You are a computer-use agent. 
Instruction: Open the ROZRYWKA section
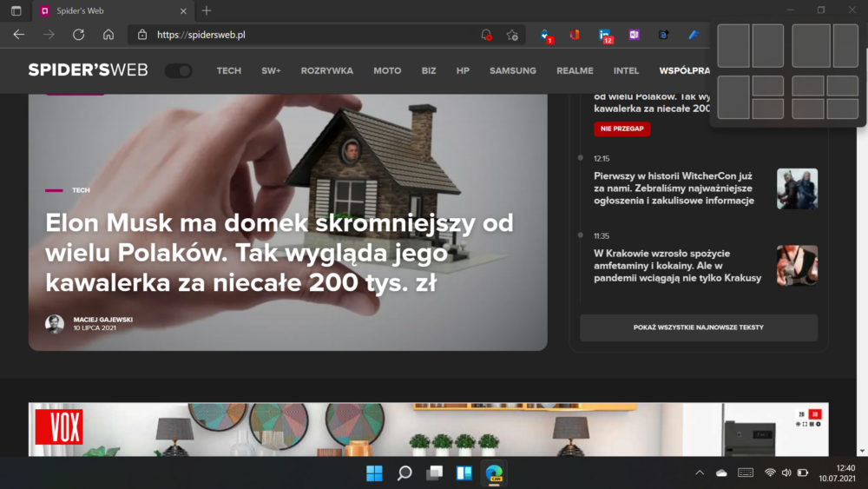tap(326, 71)
